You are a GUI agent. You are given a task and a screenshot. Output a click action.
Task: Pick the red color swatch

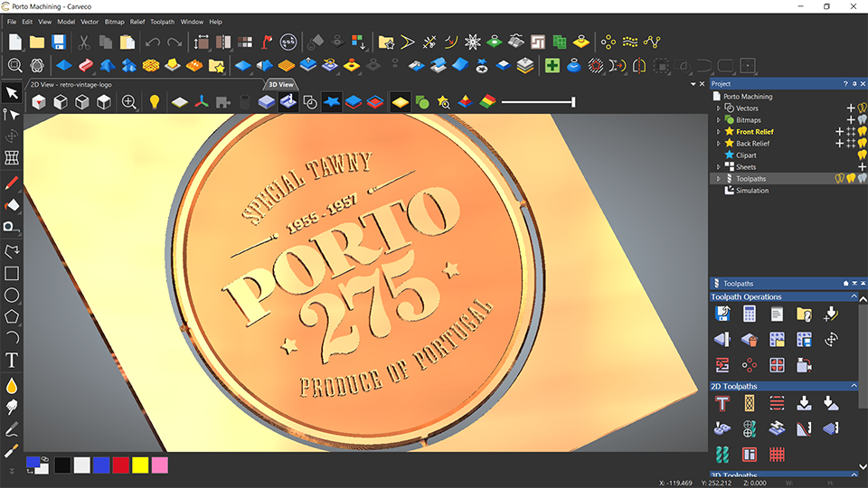120,465
